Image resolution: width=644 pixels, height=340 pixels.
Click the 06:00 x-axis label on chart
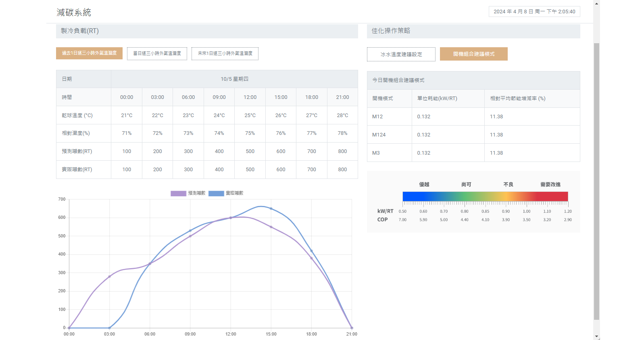coord(150,334)
